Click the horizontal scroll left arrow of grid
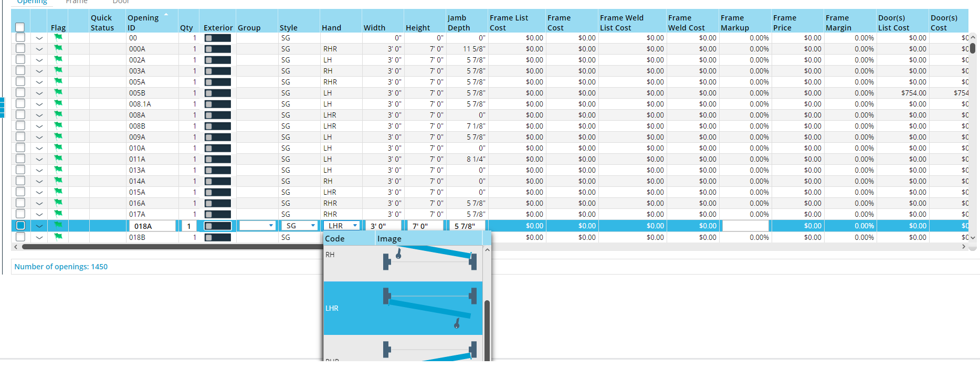This screenshot has height=379, width=980. [16, 247]
